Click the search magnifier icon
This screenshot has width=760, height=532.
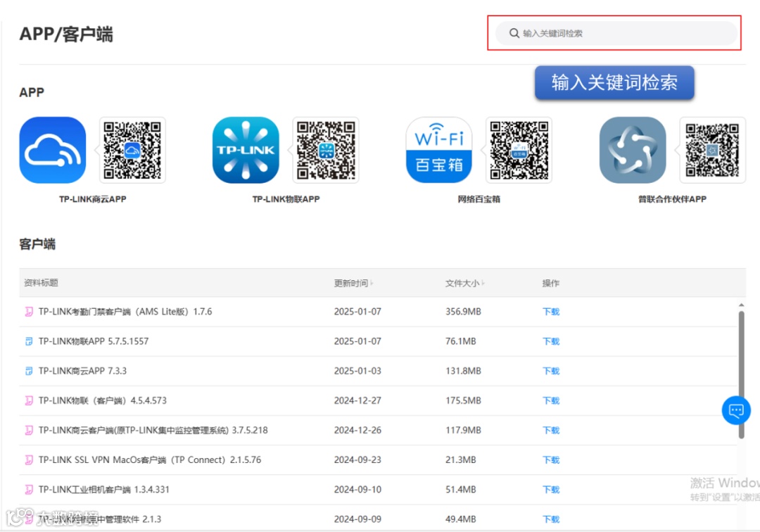click(x=514, y=33)
